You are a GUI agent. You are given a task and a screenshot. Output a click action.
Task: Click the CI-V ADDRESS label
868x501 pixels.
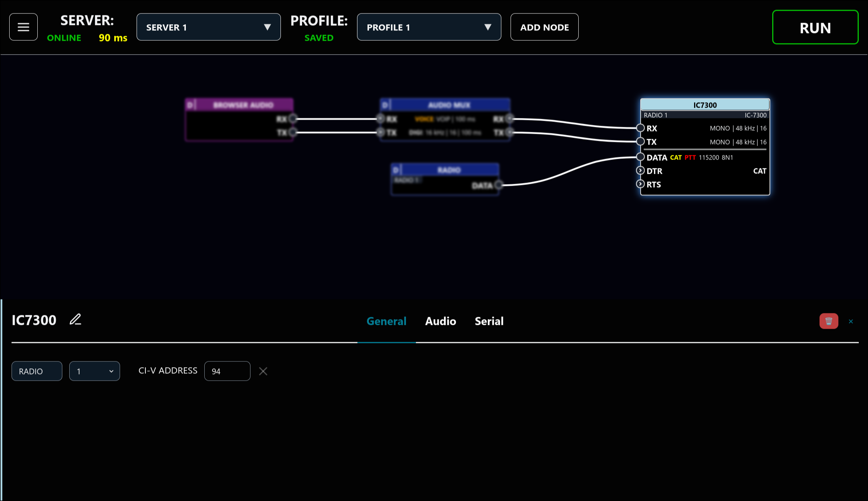[168, 371]
